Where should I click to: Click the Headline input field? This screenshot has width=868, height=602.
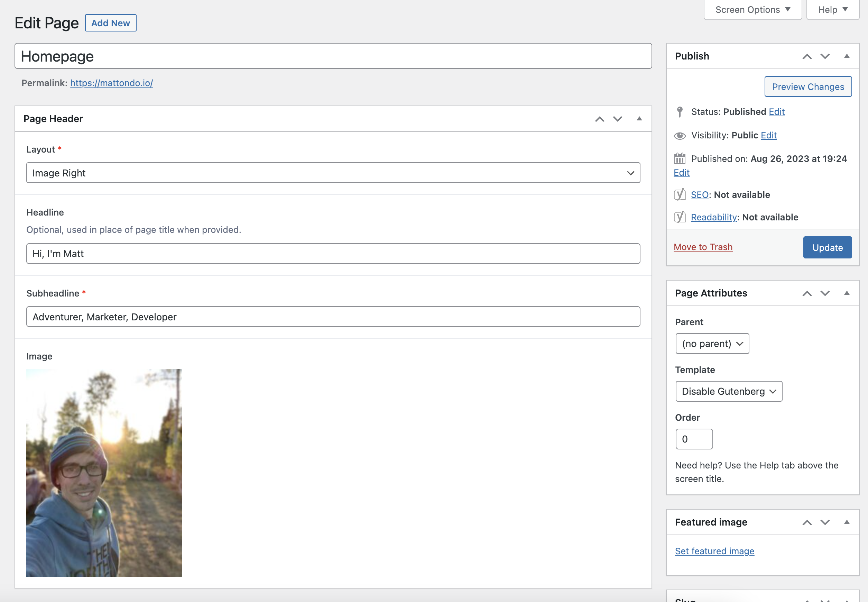[333, 253]
